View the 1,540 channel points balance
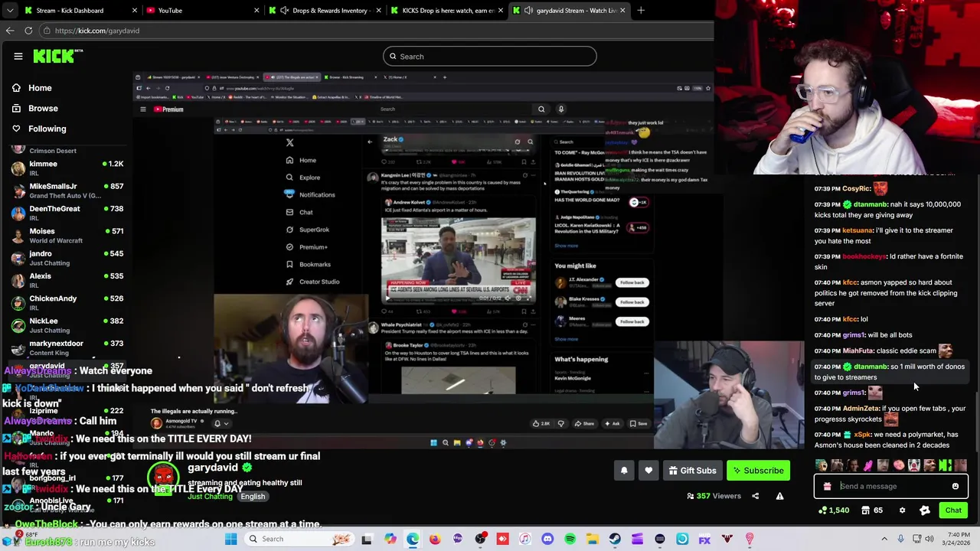 [835, 510]
